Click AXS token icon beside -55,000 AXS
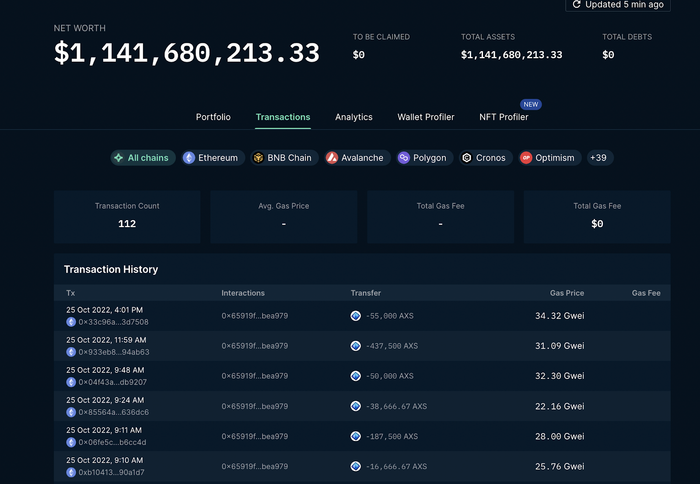Image resolution: width=700 pixels, height=484 pixels. pos(355,316)
